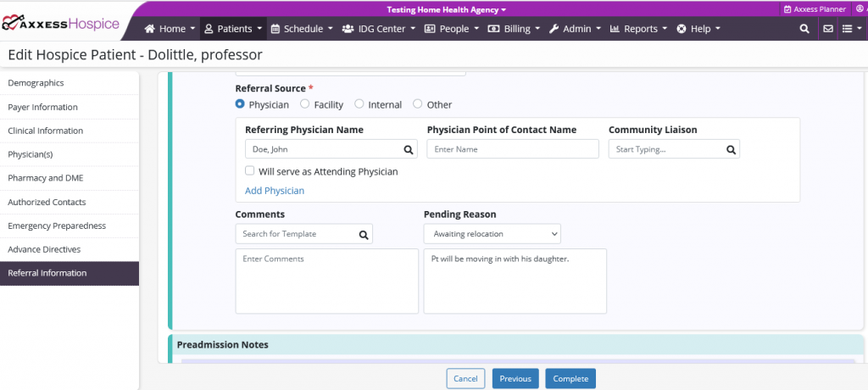868x390 pixels.
Task: Click the Previous button
Action: 515,379
